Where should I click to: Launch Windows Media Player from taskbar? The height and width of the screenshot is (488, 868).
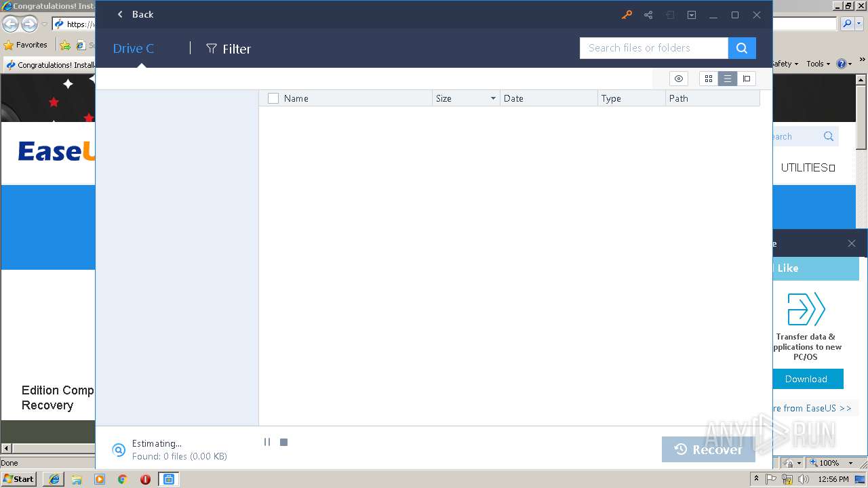[100, 479]
